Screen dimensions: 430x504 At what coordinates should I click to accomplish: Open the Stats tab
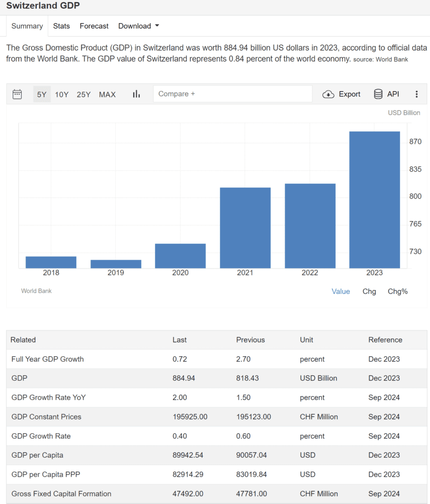[61, 26]
